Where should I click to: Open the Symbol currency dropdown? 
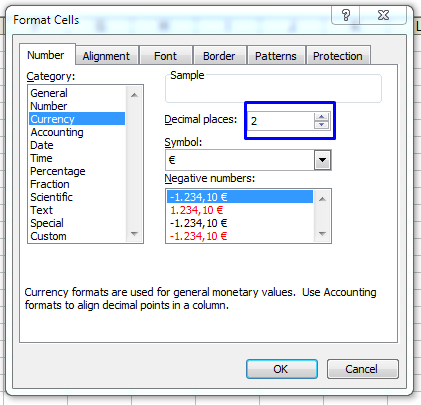point(322,160)
